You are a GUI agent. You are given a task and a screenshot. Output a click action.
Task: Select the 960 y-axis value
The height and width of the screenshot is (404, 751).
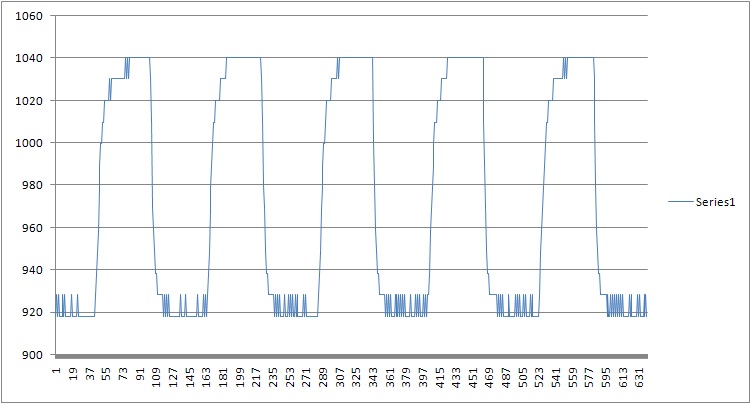click(33, 228)
